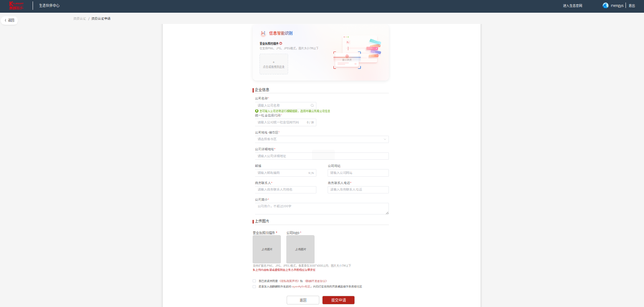
Task: Open the 《隐私政策声明》 link
Action: point(289,281)
